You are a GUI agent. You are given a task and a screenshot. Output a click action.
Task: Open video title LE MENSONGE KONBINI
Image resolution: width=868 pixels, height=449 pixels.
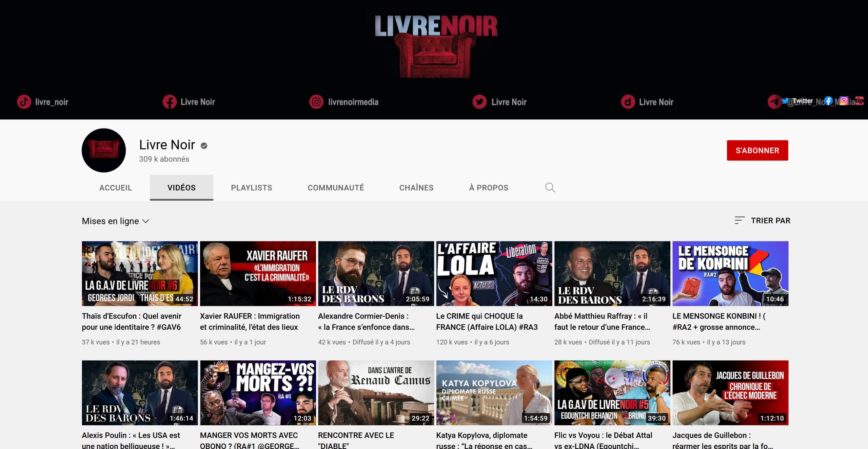(x=719, y=321)
